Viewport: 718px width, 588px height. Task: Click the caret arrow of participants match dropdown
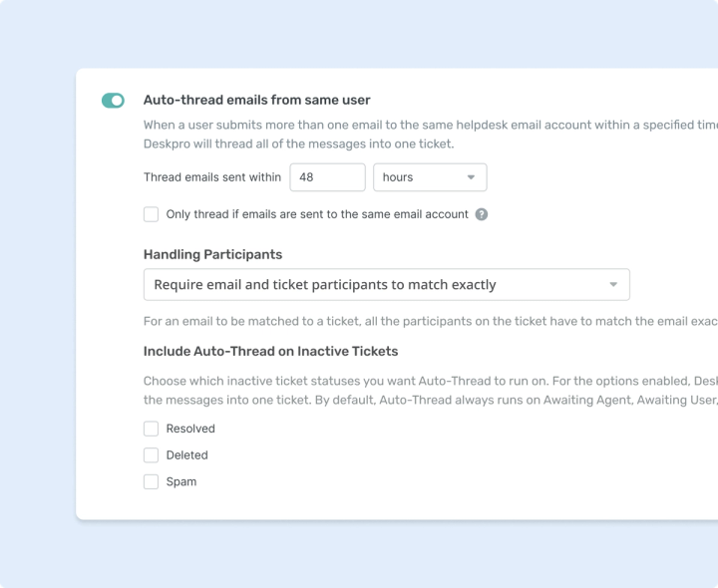[613, 285]
